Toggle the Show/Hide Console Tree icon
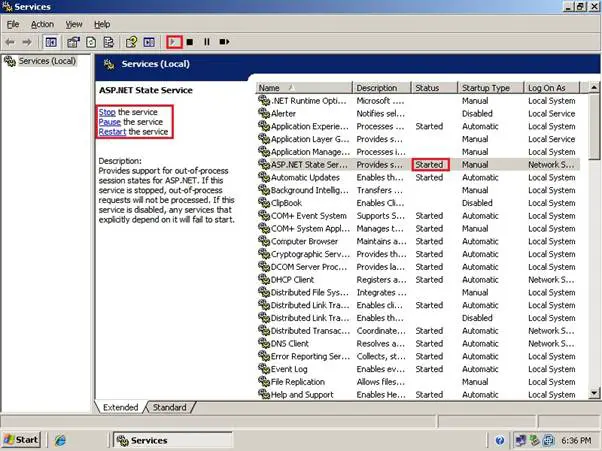The height and width of the screenshot is (451, 602). coord(51,42)
